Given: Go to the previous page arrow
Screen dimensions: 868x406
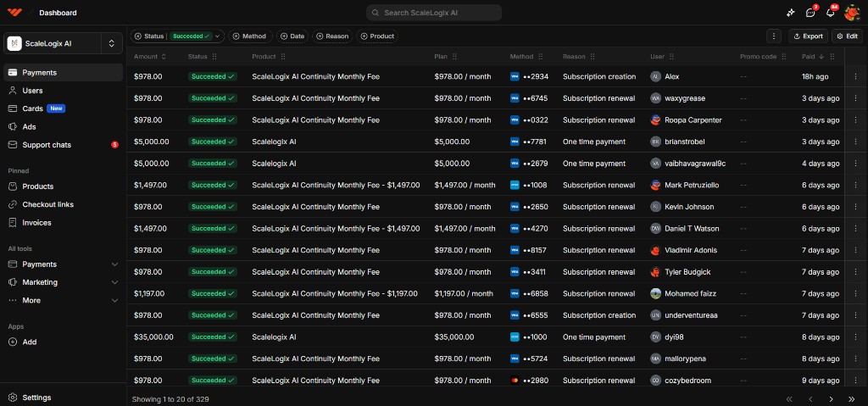Looking at the screenshot, I should pyautogui.click(x=810, y=399).
